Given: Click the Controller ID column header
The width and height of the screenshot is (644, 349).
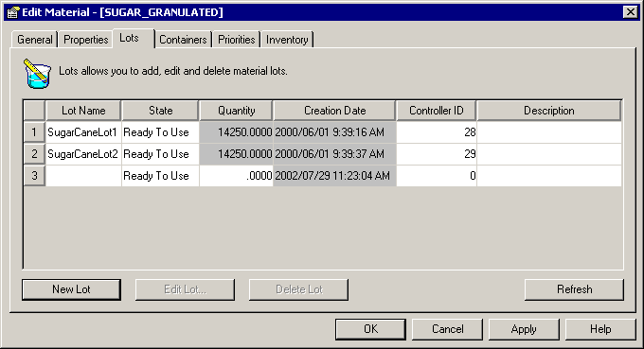Looking at the screenshot, I should point(437,111).
